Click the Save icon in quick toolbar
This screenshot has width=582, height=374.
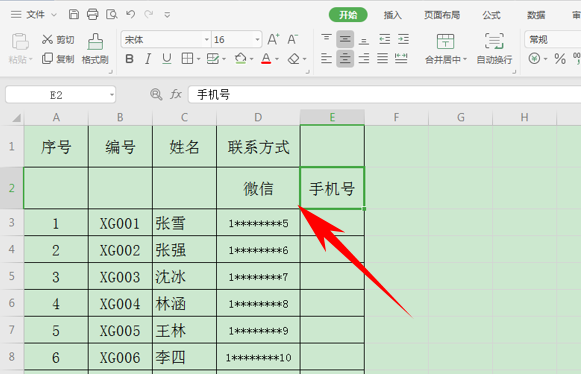[x=74, y=14]
